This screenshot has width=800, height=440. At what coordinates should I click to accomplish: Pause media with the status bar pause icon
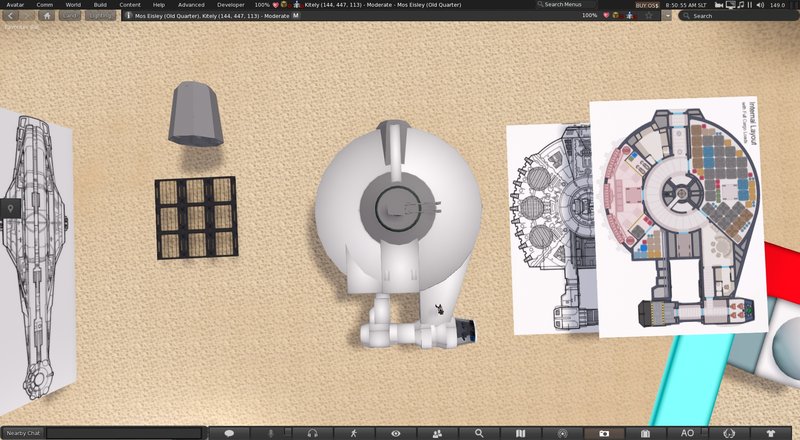pyautogui.click(x=750, y=5)
